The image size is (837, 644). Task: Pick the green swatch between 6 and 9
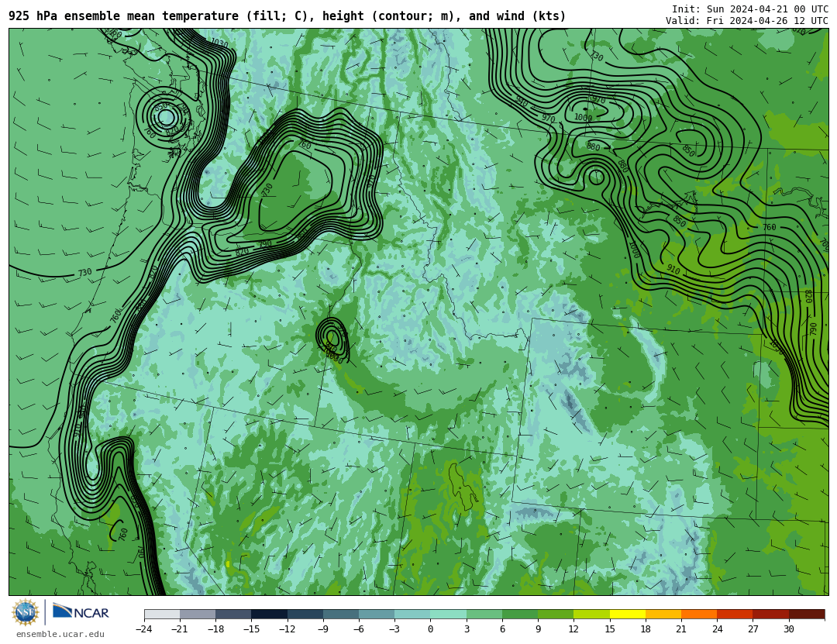click(520, 614)
